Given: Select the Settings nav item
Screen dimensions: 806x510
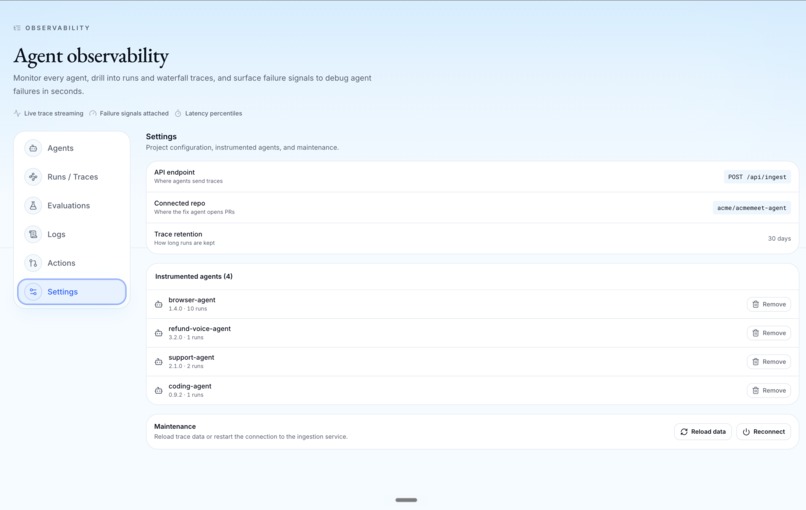Looking at the screenshot, I should (71, 292).
